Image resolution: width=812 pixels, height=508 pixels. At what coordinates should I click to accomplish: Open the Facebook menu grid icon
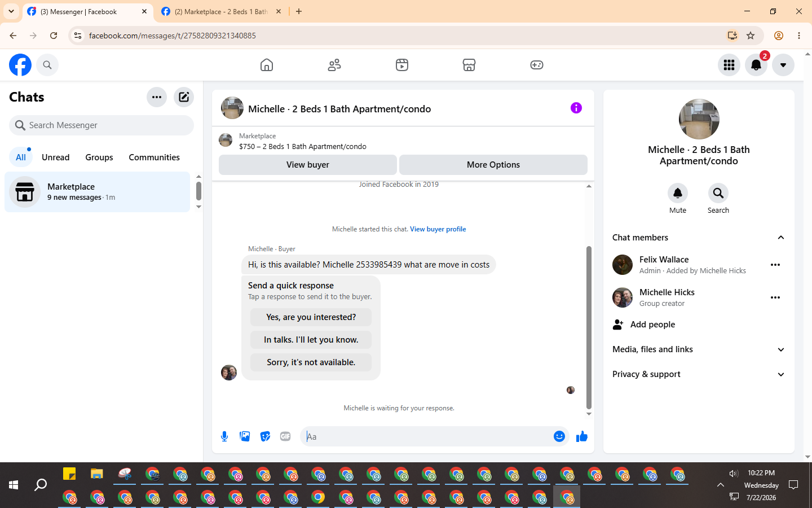coord(729,65)
